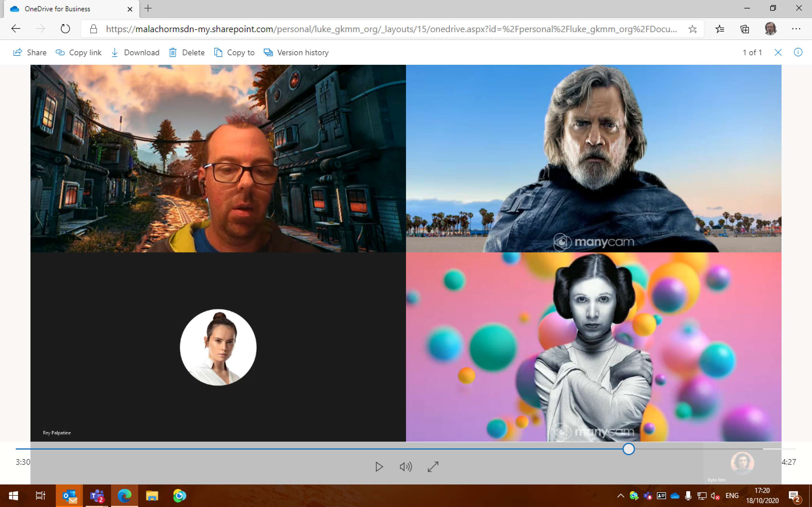Open the Collections panel
The image size is (812, 507).
pos(745,29)
